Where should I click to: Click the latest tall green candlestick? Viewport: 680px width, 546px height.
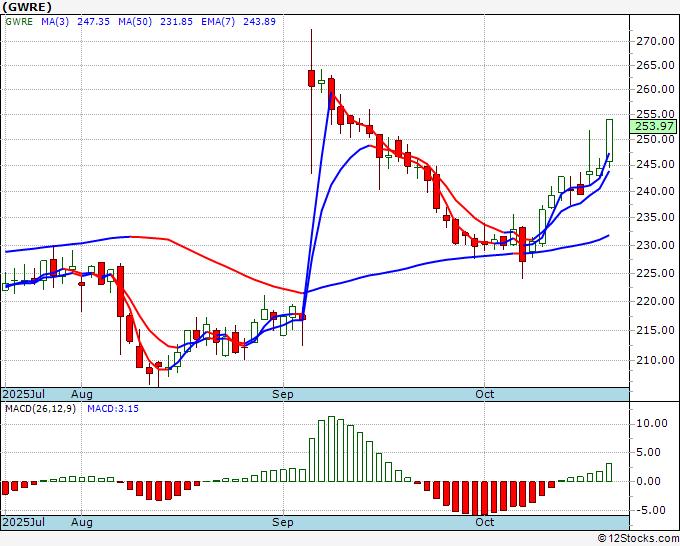[609, 137]
